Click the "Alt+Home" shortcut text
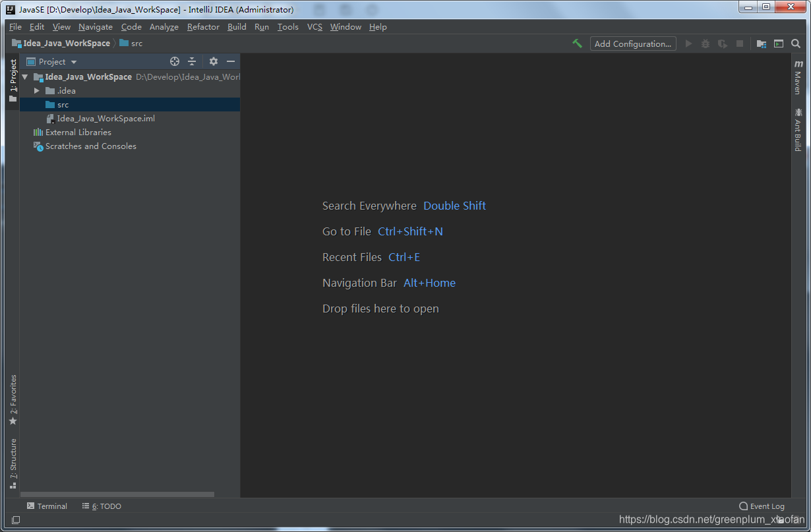 point(429,283)
